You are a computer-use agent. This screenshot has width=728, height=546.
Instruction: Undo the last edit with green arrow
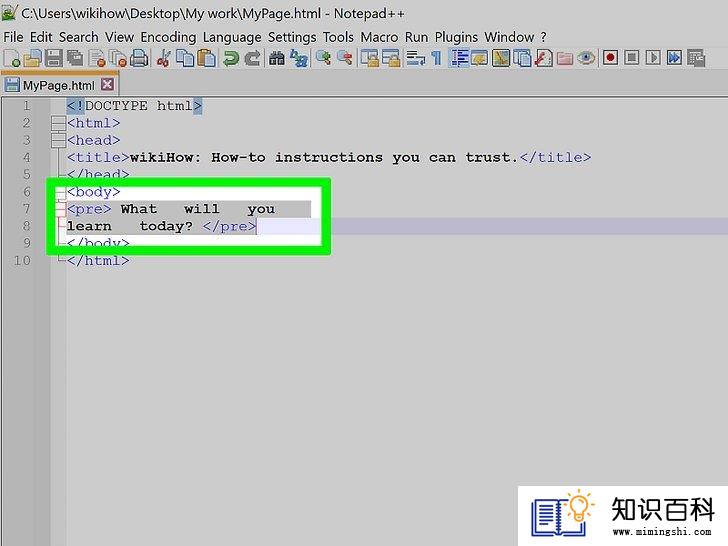pyautogui.click(x=231, y=58)
